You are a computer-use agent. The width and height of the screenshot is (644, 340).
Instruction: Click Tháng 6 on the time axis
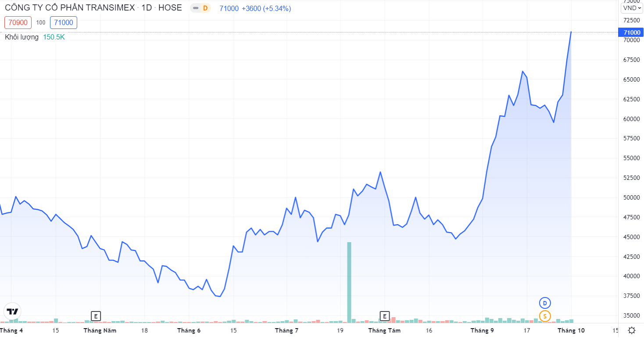tap(189, 330)
